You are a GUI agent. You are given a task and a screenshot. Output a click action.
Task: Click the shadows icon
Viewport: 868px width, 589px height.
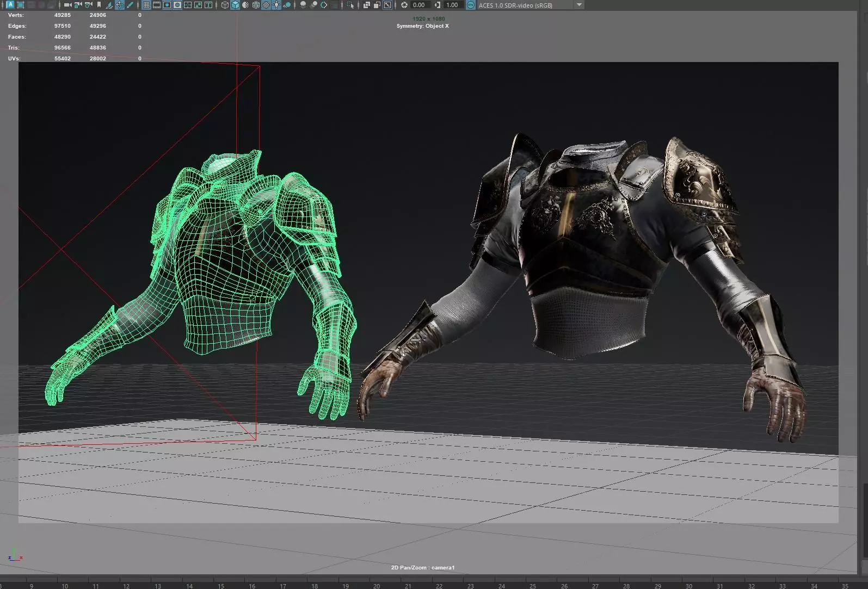[287, 5]
